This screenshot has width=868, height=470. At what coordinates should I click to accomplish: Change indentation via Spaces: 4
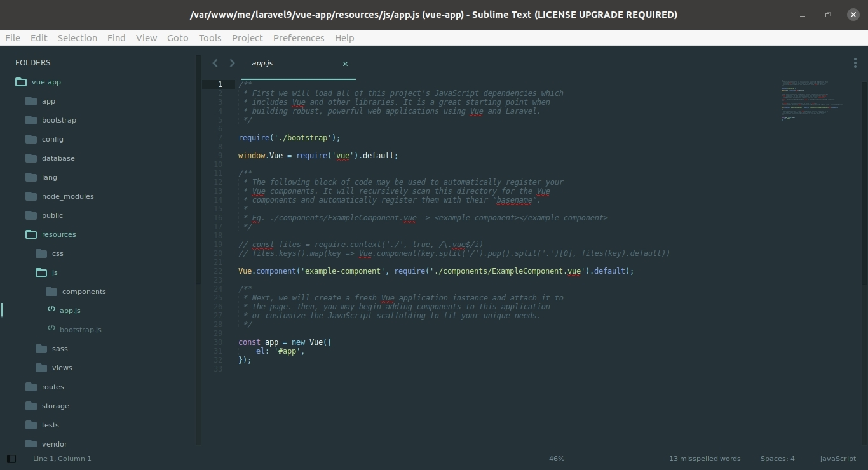tap(777, 459)
